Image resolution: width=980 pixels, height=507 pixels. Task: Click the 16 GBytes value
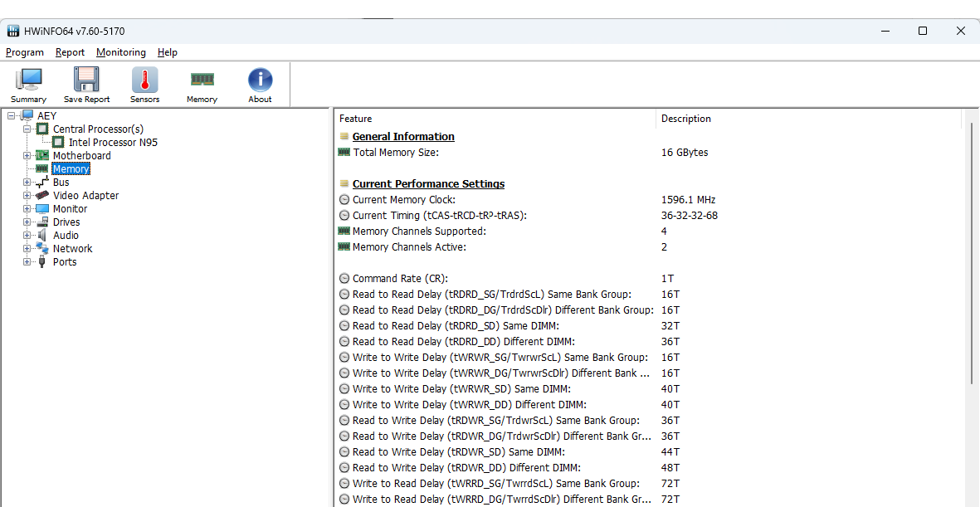click(x=685, y=152)
